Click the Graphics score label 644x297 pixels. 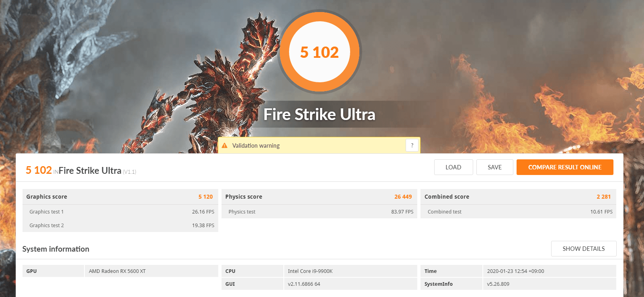(47, 197)
